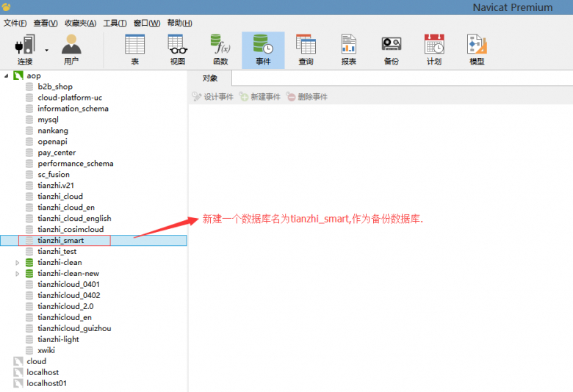
Task: Select the tianzhi_cloud_en database
Action: 66,207
